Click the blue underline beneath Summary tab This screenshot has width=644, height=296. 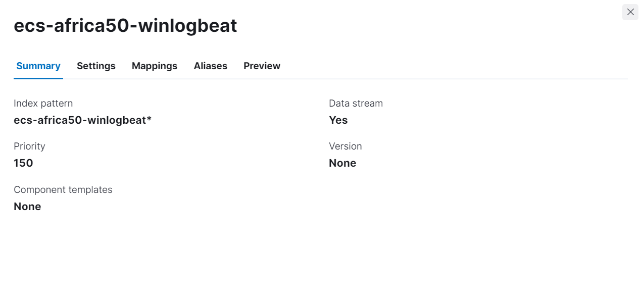click(38, 78)
